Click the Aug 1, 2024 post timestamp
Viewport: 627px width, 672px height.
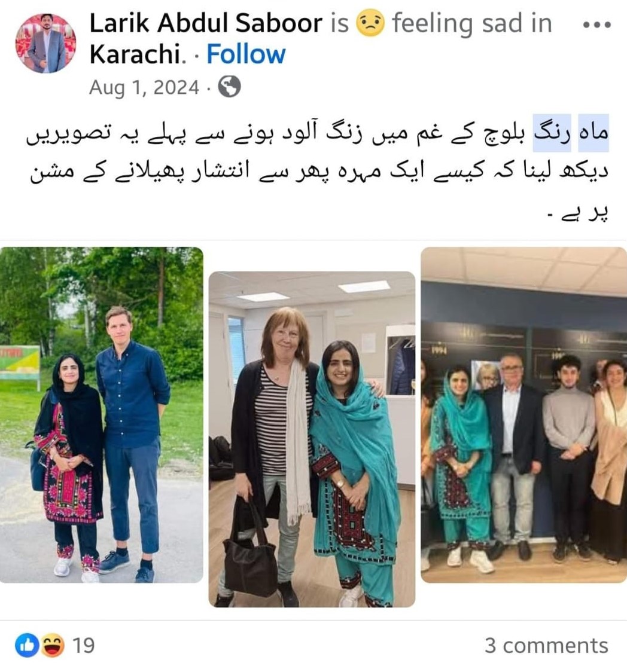(144, 87)
